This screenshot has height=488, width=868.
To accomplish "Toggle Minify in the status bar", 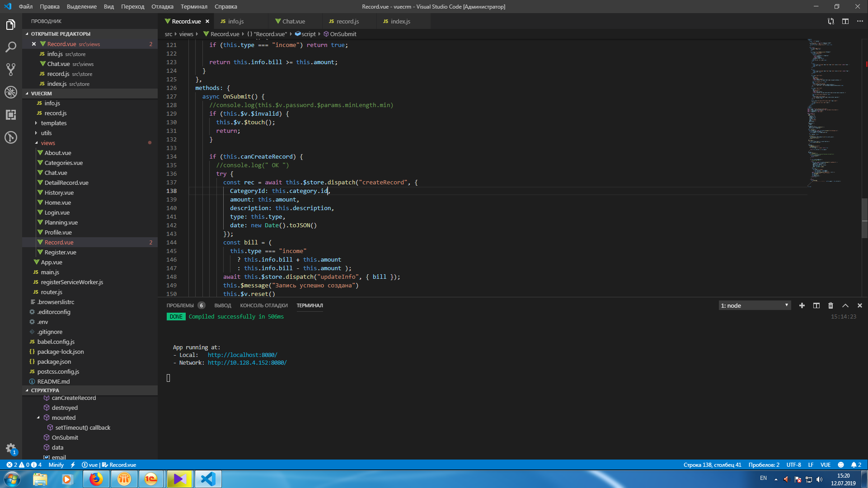I will (x=56, y=465).
